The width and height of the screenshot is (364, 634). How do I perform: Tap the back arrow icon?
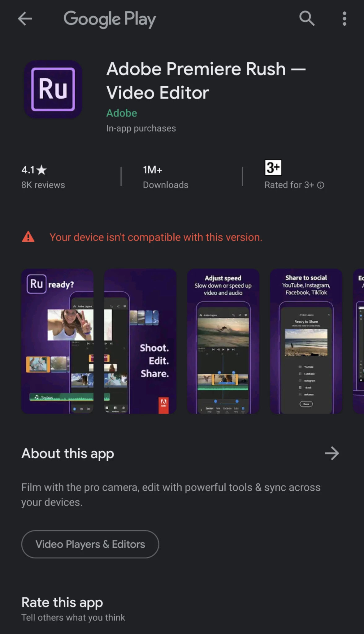[25, 19]
